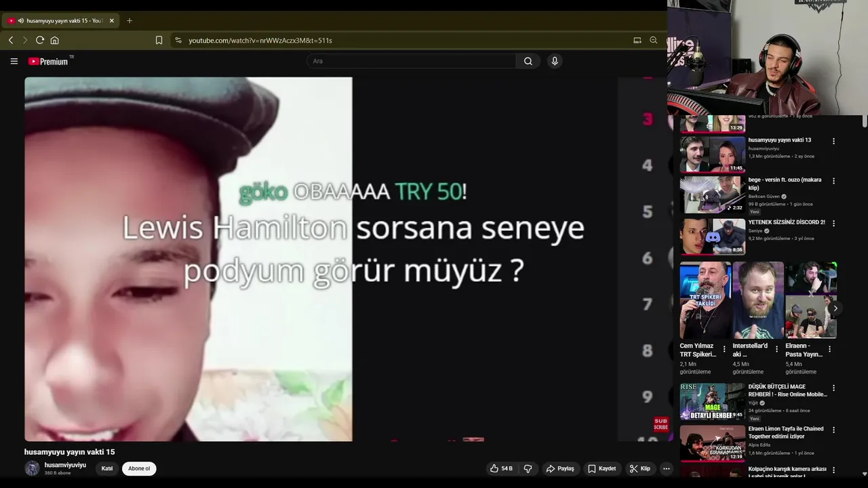Open more actions ellipsis under video
Viewport: 868px width, 488px height.
[667, 468]
